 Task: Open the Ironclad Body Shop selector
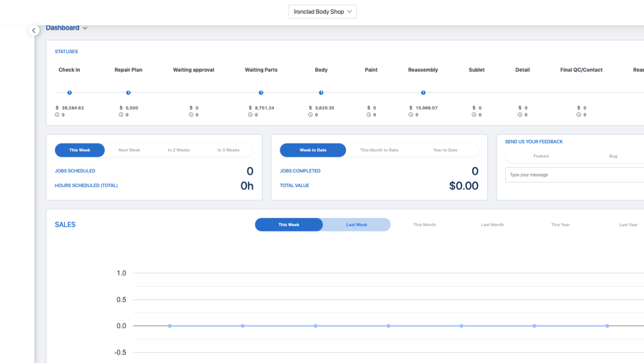pos(323,12)
